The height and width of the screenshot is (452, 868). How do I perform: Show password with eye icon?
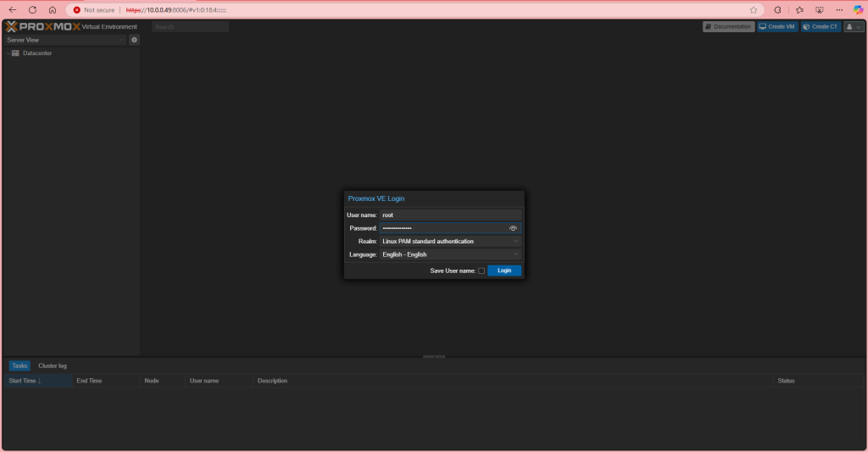click(x=513, y=228)
